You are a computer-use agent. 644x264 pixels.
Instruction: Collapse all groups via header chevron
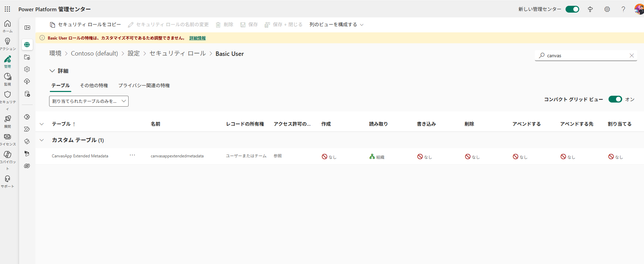42,124
